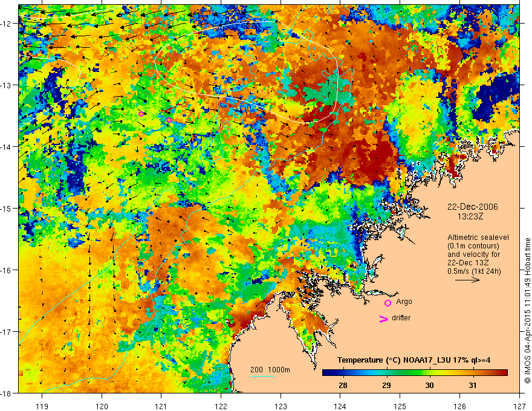
Task: Click the latitude axis label '-17'
Action: [x=6, y=332]
